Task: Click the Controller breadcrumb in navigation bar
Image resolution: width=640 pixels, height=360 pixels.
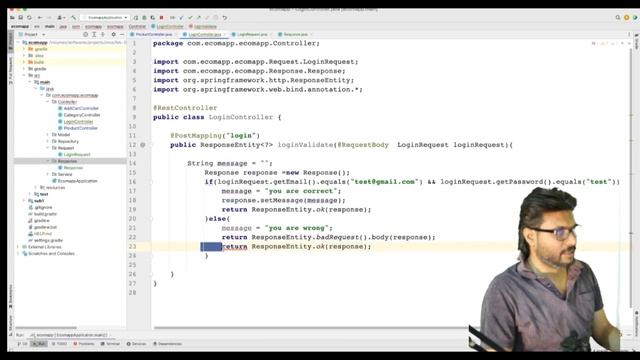Action: pyautogui.click(x=137, y=27)
